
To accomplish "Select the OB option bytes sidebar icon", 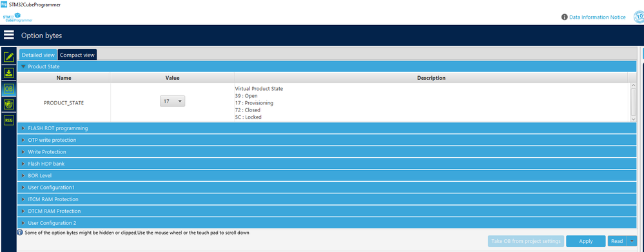I will (9, 89).
